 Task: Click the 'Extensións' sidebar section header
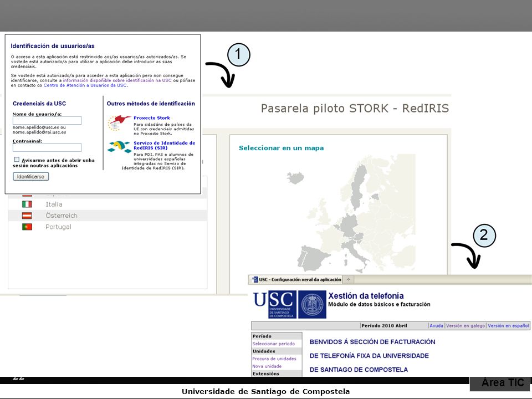click(277, 374)
